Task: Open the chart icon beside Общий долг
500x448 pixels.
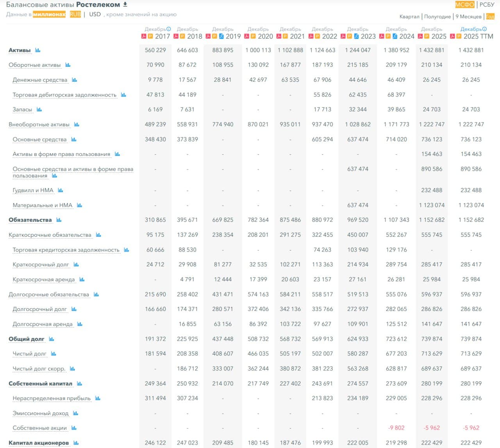Action: pos(52,339)
